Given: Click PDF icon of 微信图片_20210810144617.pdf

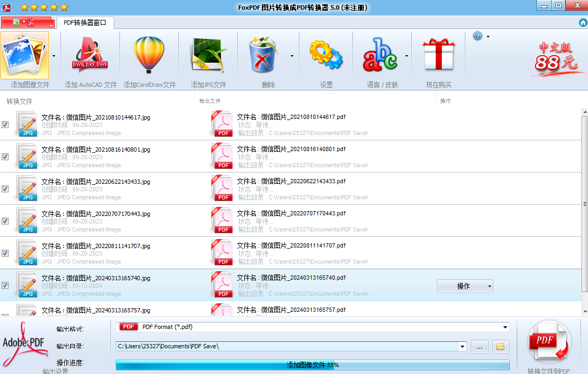Looking at the screenshot, I should (x=222, y=124).
